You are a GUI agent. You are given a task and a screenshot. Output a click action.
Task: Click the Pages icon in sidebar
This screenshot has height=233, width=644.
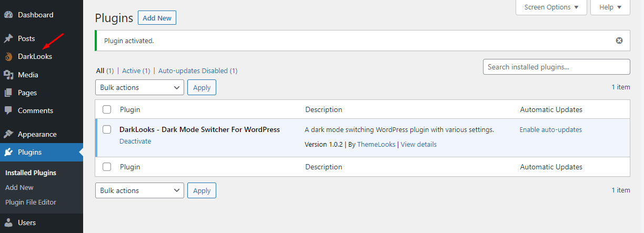click(8, 93)
